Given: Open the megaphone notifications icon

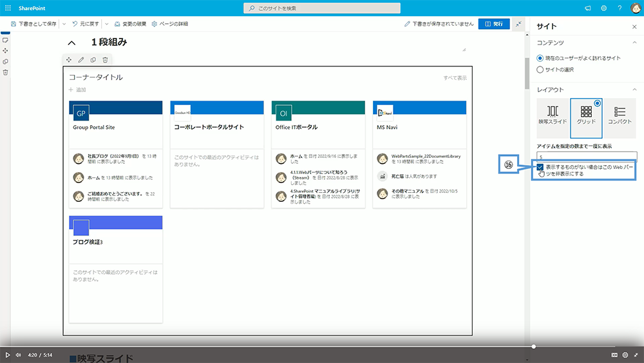Looking at the screenshot, I should 588,8.
